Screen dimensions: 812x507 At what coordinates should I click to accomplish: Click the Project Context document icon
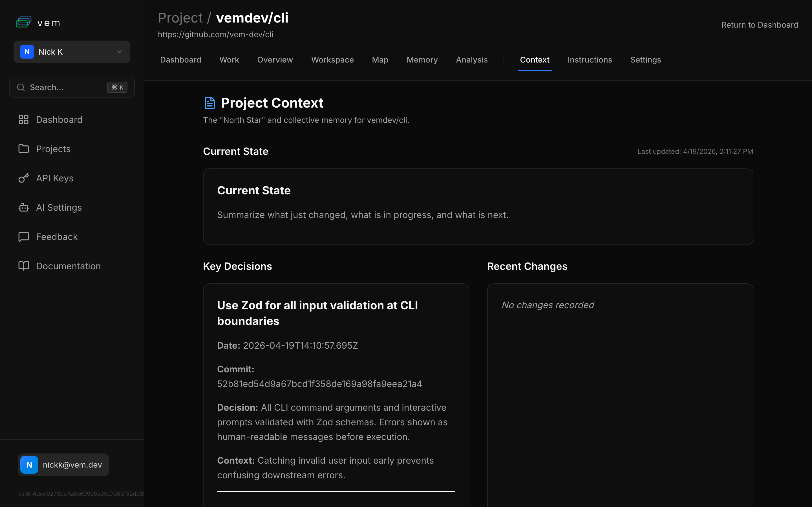tap(210, 103)
